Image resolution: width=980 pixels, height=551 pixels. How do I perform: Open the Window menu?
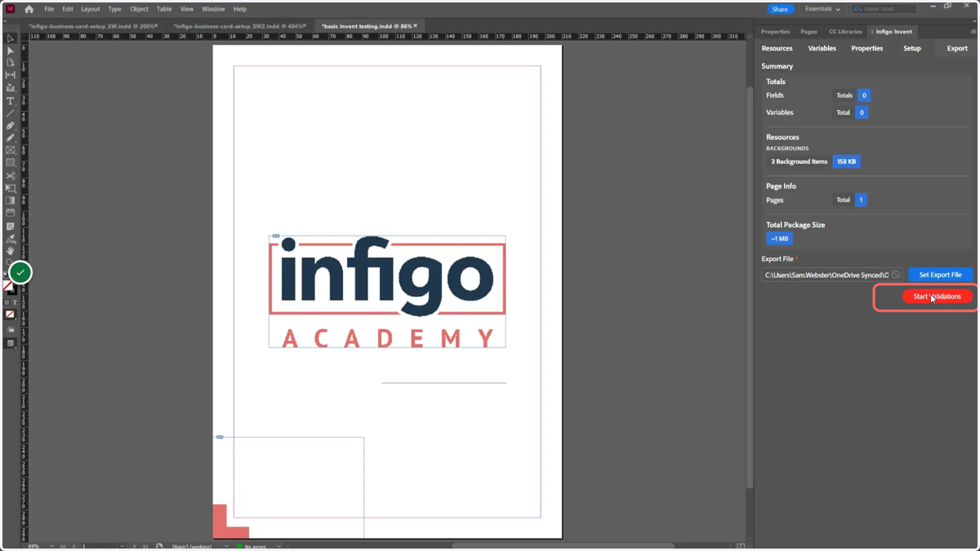(x=213, y=9)
